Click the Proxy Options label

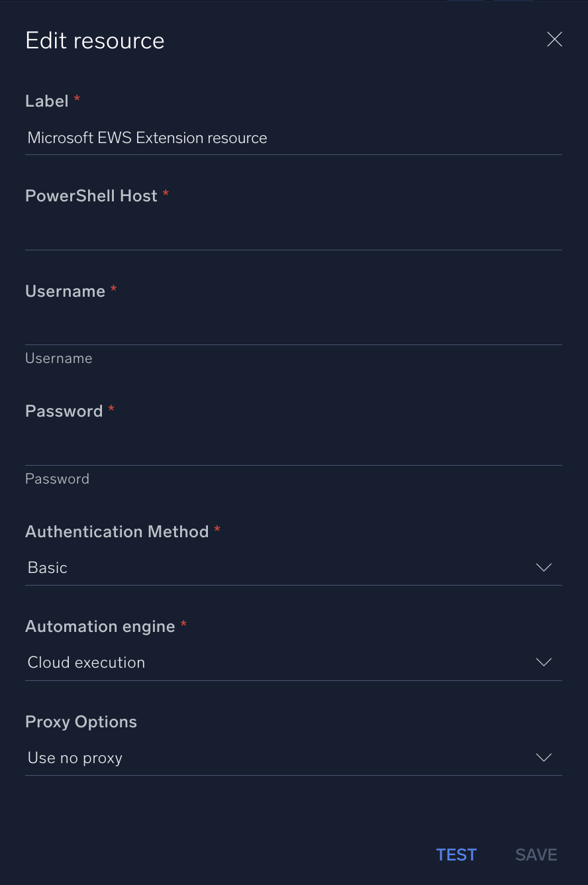(x=81, y=721)
